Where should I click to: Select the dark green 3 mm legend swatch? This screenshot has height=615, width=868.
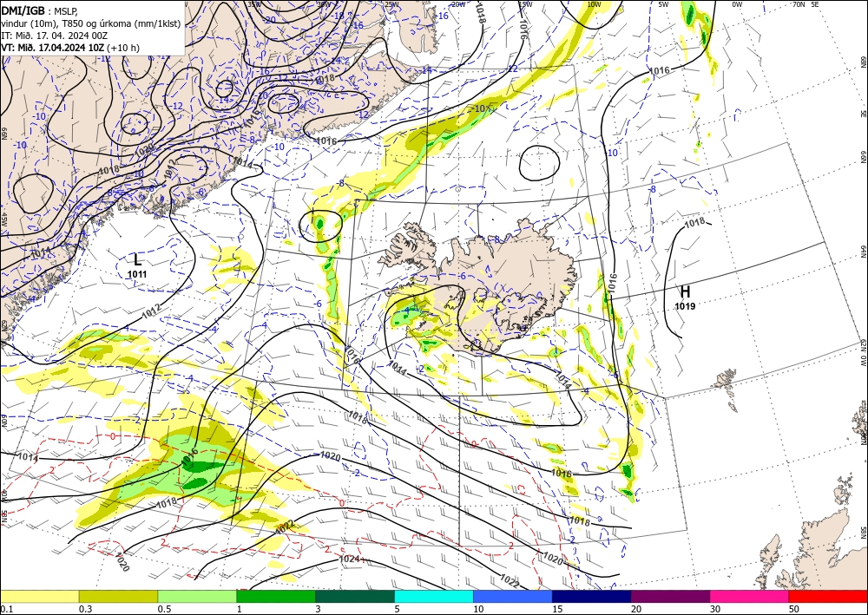tap(355, 596)
